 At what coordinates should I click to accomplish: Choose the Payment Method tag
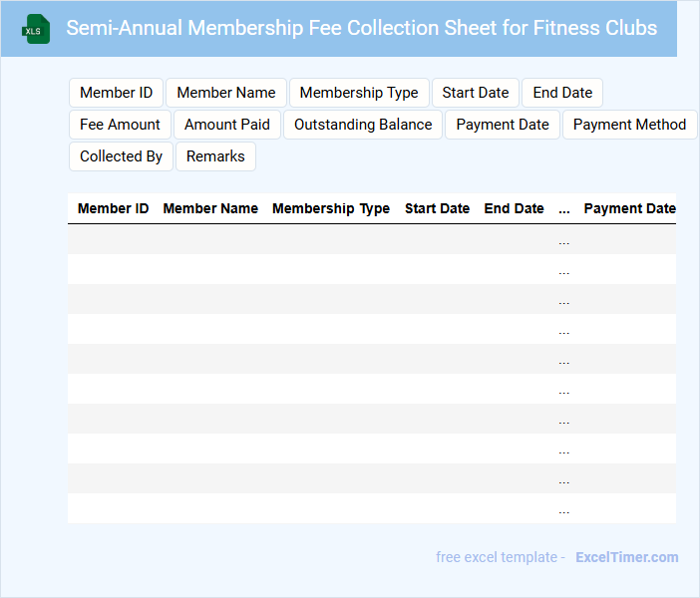[629, 125]
